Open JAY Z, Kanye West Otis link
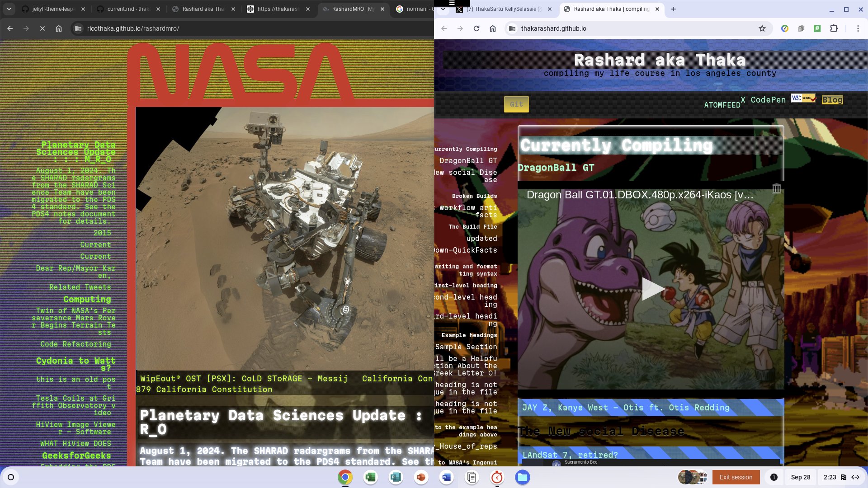Viewport: 868px width, 488px height. (x=626, y=408)
